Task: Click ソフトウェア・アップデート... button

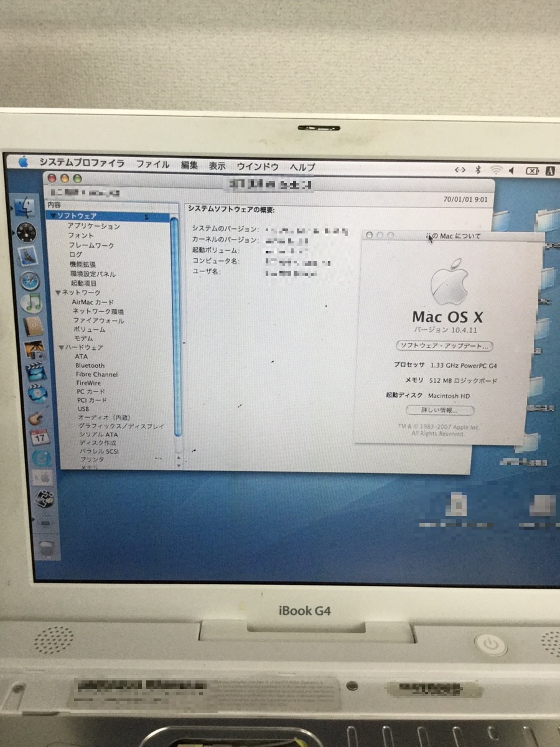Action: (x=445, y=345)
